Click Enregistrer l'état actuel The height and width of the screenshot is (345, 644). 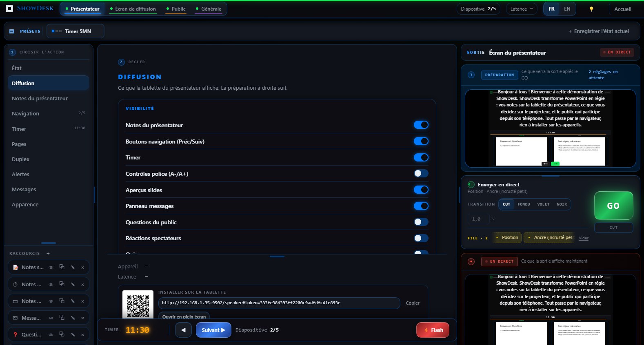click(599, 31)
